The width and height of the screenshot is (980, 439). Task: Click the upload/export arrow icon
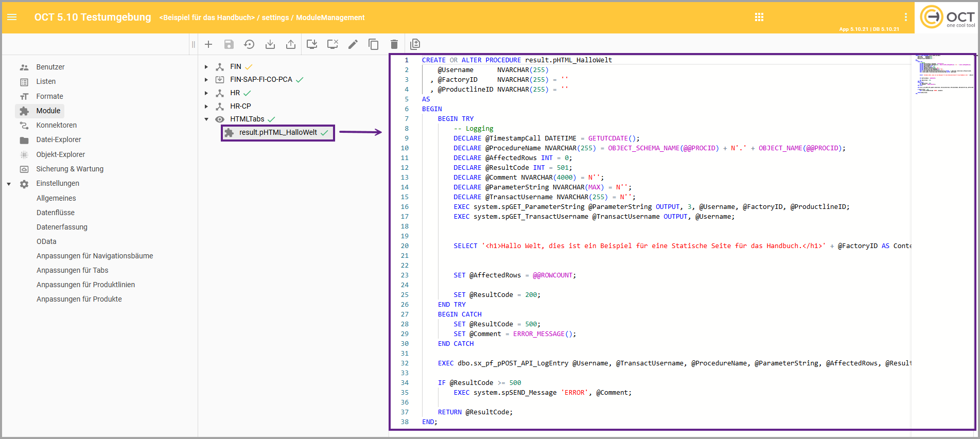(x=291, y=44)
